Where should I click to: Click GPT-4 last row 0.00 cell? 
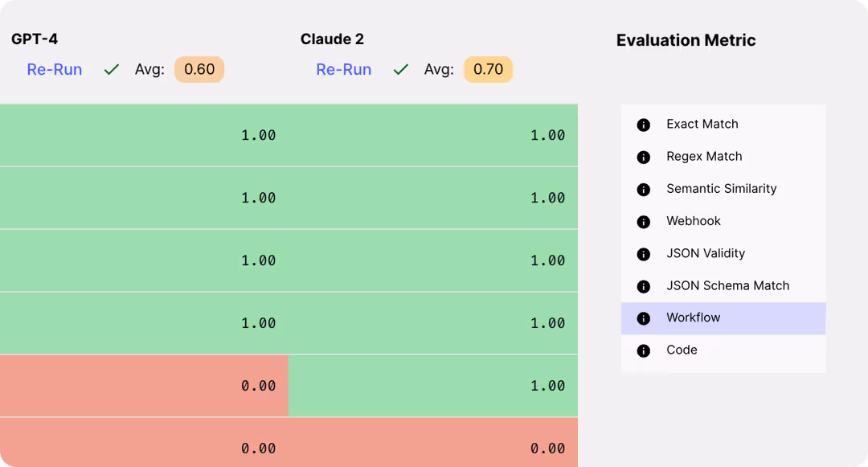tap(144, 443)
